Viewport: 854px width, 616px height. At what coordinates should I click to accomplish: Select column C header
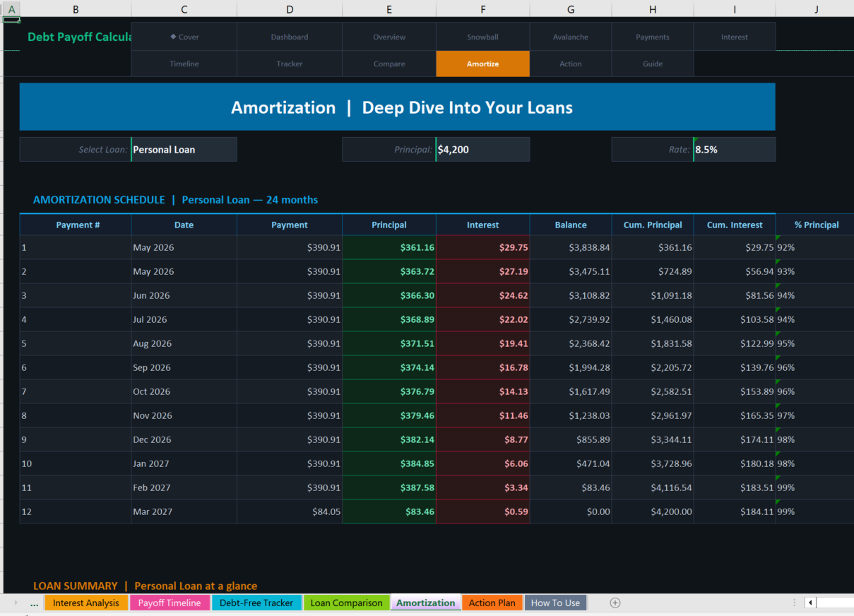[184, 9]
